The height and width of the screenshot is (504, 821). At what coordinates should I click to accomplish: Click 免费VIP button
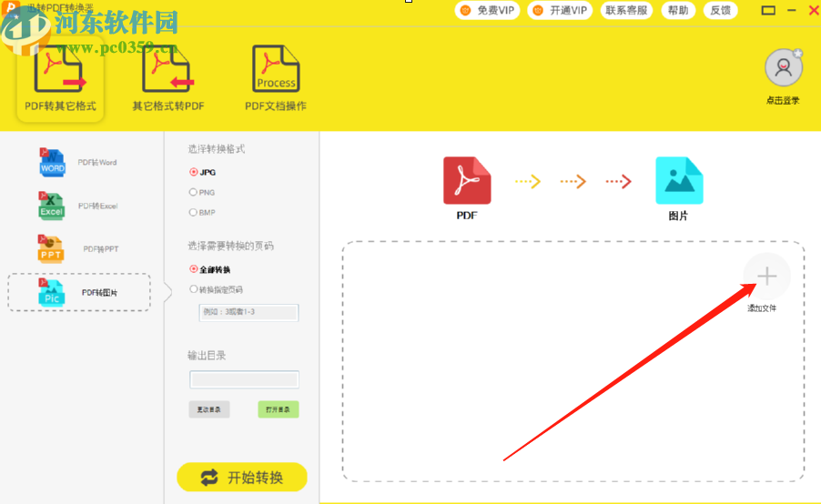487,11
